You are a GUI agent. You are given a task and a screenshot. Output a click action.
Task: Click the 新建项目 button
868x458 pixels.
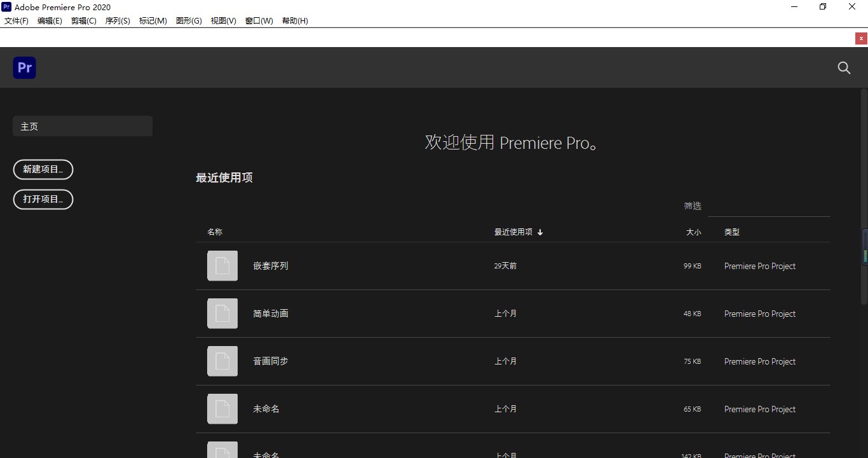click(x=43, y=169)
